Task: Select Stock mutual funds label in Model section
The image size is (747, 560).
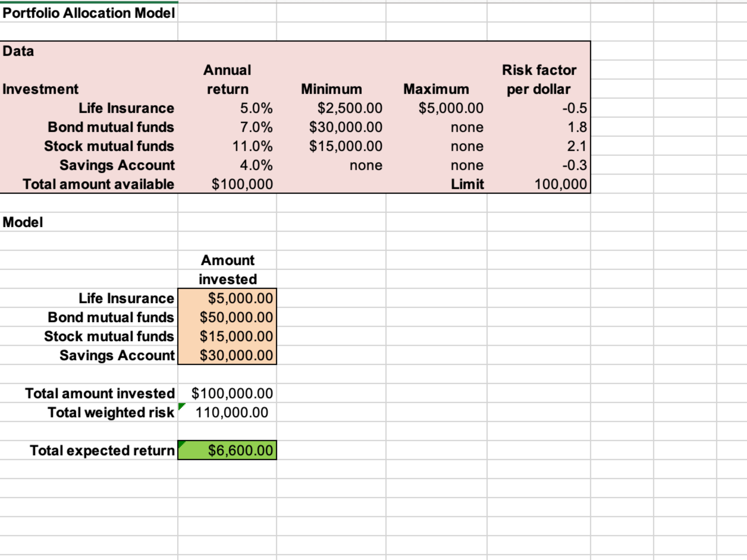Action: (89, 336)
